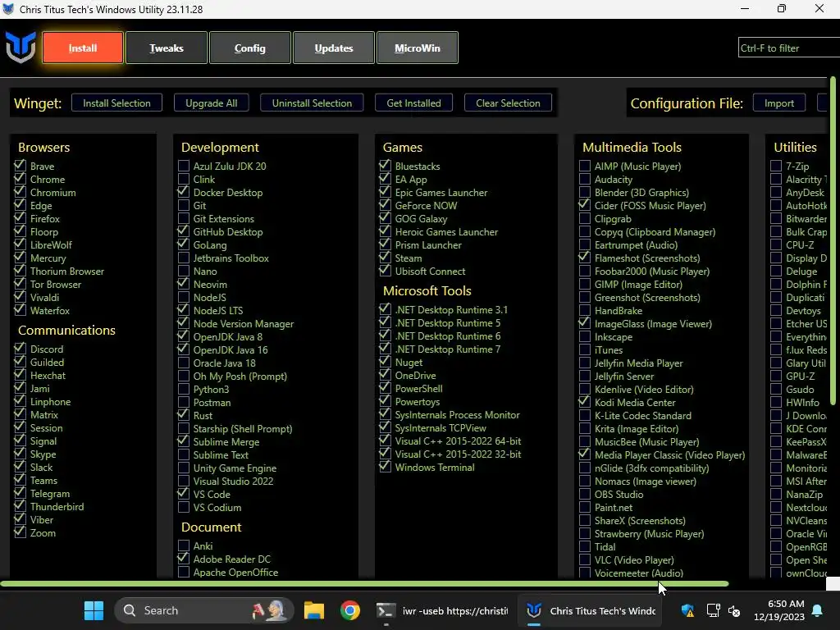Screen dimensions: 840x630
Task: Toggle the Discord checkbox off
Action: pyautogui.click(x=20, y=348)
